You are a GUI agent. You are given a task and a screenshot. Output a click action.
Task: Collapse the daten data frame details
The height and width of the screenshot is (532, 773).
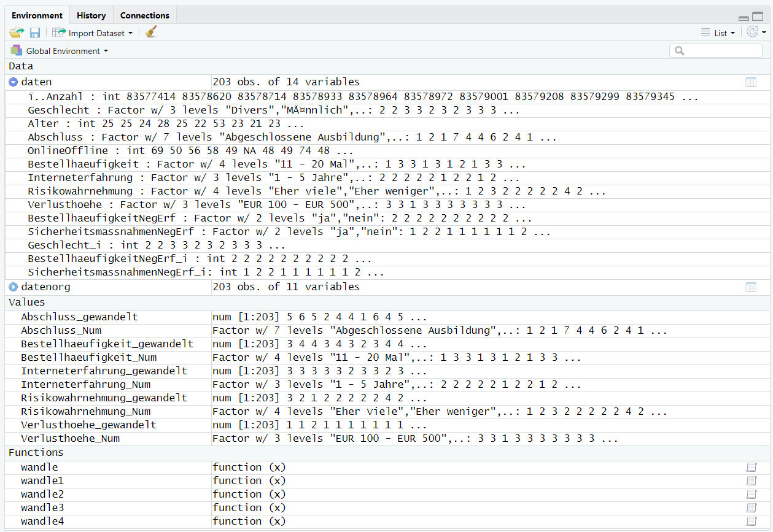pyautogui.click(x=14, y=82)
